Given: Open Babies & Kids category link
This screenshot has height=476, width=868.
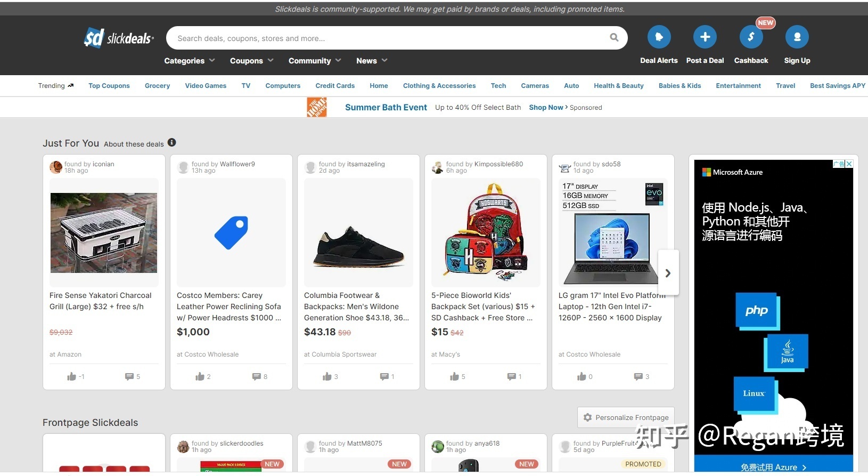Looking at the screenshot, I should click(679, 86).
